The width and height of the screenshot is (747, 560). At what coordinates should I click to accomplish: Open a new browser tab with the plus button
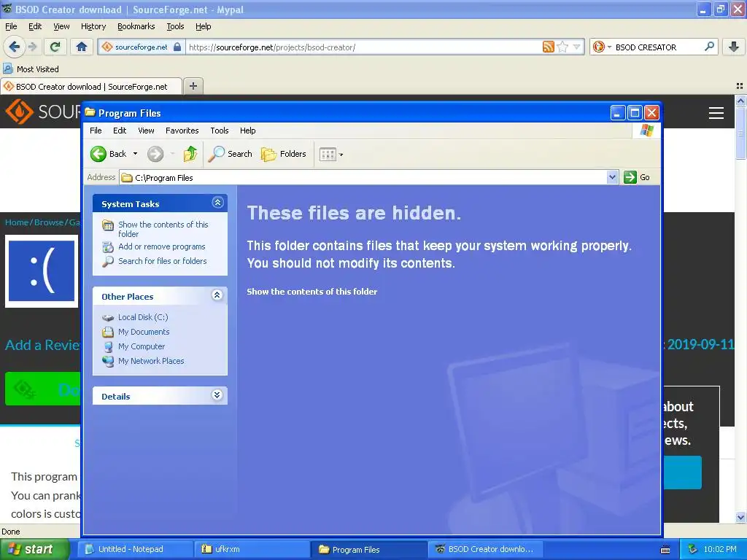(193, 86)
